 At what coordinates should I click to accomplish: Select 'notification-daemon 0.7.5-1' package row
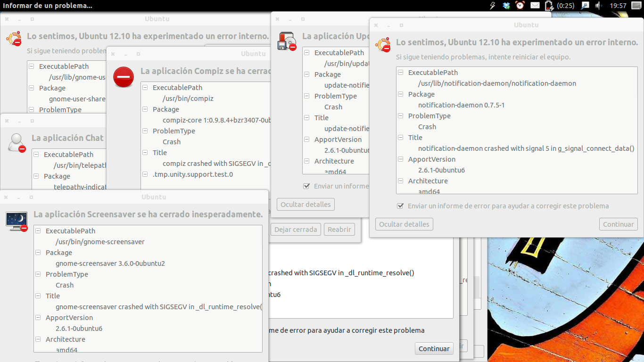(461, 105)
